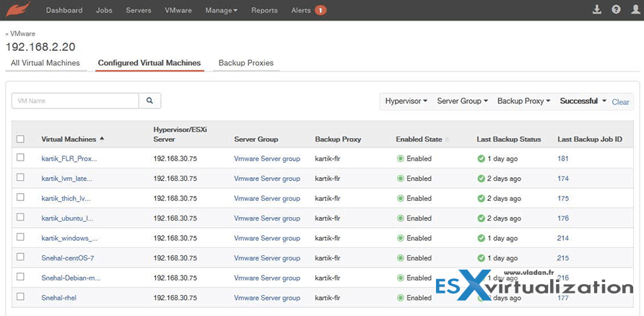
Task: Click the Last Backup Status column header
Action: tap(509, 140)
